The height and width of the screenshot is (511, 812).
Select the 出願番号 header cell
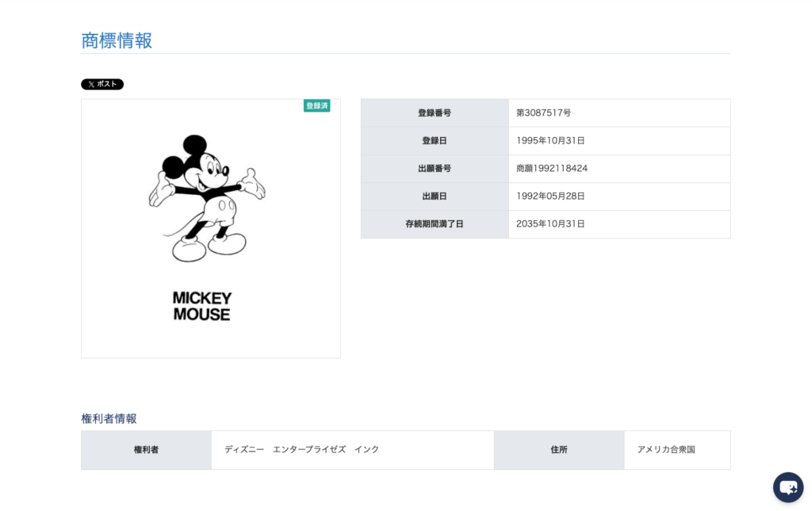click(x=435, y=169)
